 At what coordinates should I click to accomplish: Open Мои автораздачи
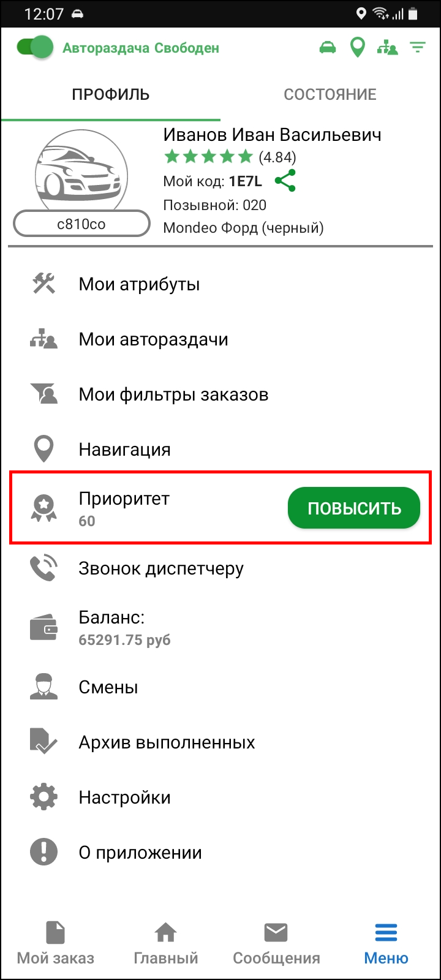pyautogui.click(x=221, y=339)
